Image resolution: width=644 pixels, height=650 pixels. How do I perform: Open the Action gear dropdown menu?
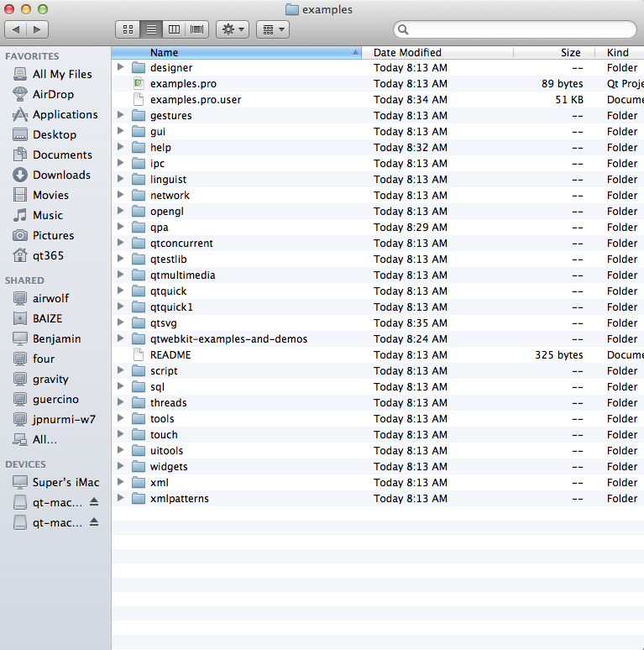(232, 29)
